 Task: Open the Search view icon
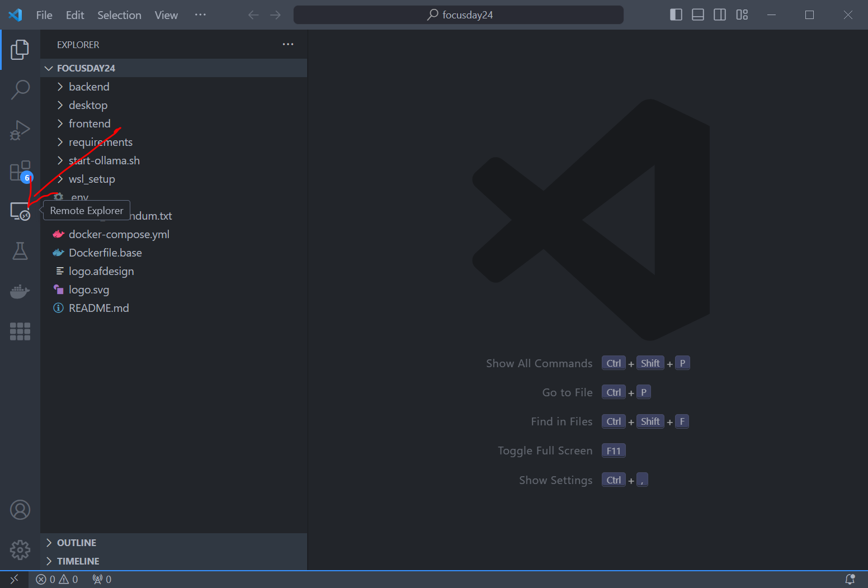coord(20,89)
